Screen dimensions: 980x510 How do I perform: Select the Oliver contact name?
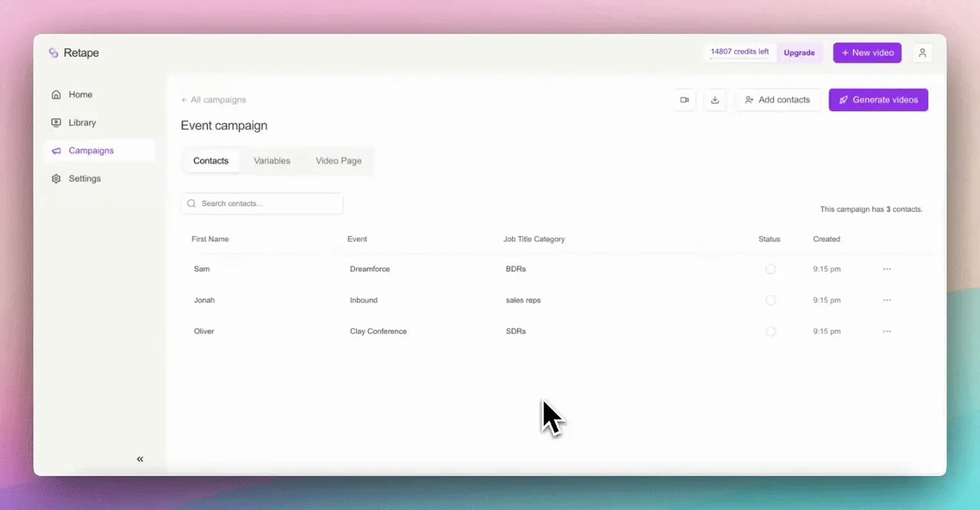tap(204, 332)
